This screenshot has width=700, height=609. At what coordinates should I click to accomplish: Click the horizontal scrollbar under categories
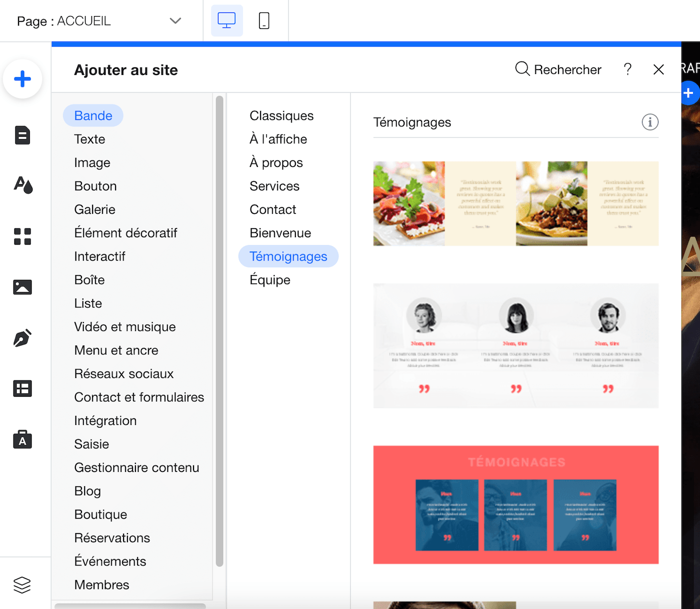click(x=130, y=606)
